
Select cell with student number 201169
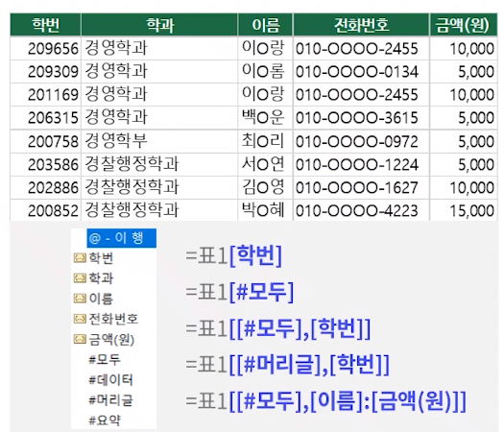click(x=46, y=95)
